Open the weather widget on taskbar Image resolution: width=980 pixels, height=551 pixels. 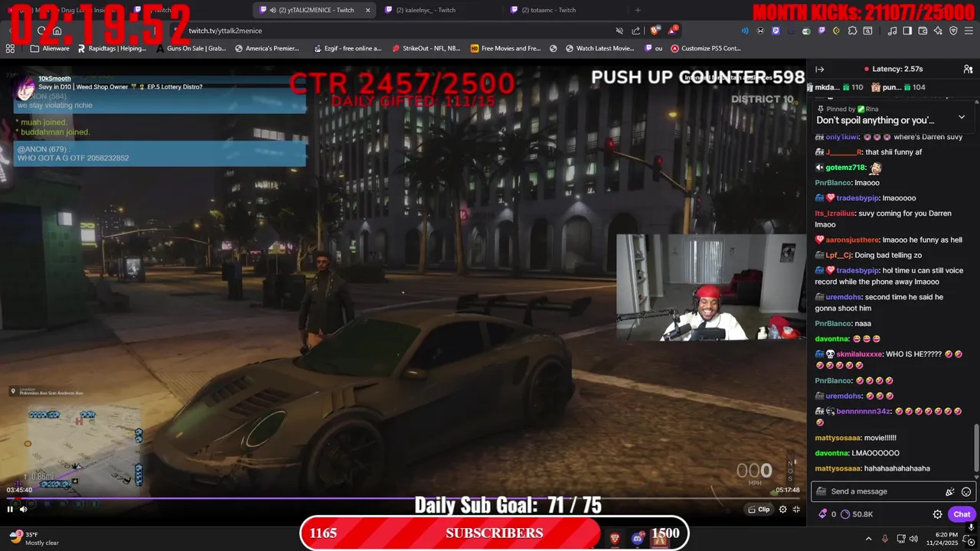click(x=34, y=539)
